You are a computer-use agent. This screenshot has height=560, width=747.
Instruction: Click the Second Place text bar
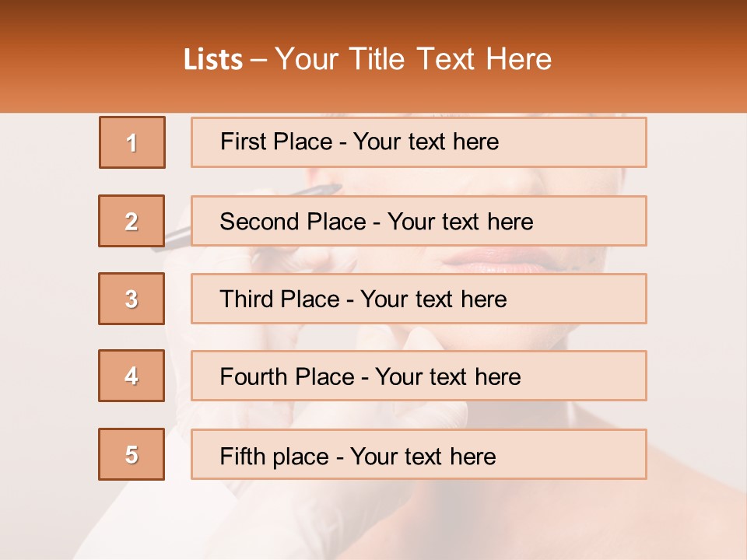pyautogui.click(x=419, y=221)
